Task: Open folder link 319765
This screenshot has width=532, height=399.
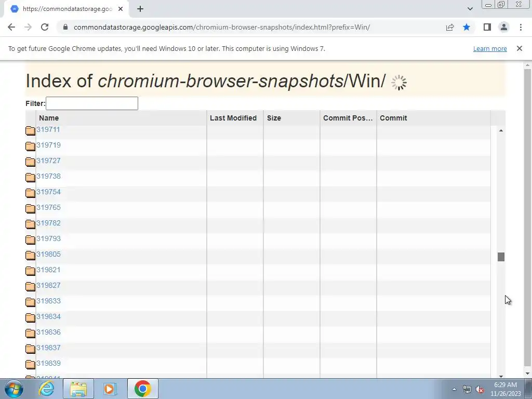Action: (x=48, y=208)
